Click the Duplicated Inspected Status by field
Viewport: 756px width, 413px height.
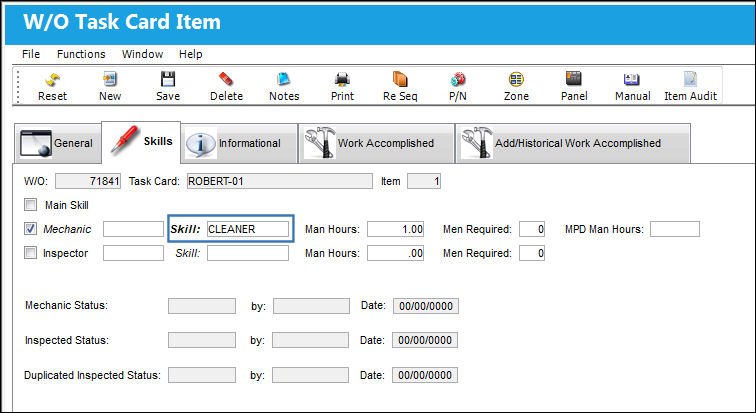pos(310,375)
